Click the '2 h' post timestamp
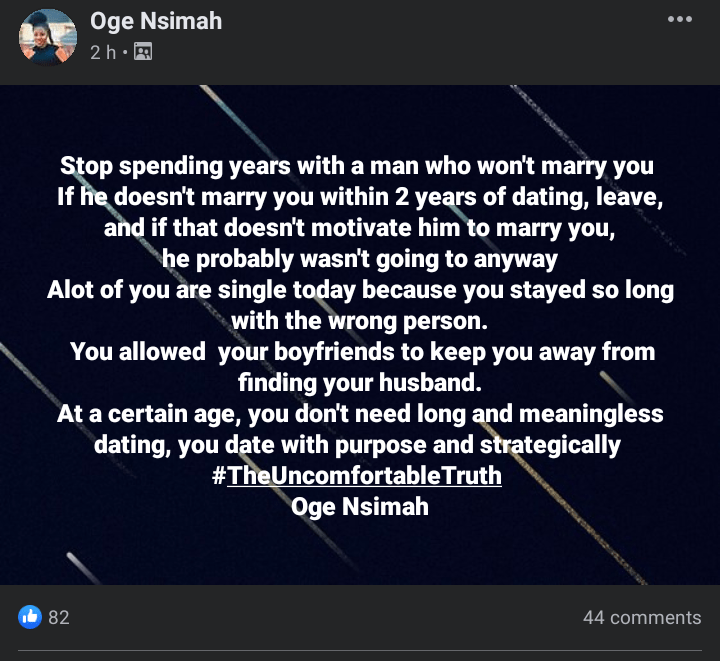Screen dimensions: 720x661 [x=103, y=52]
